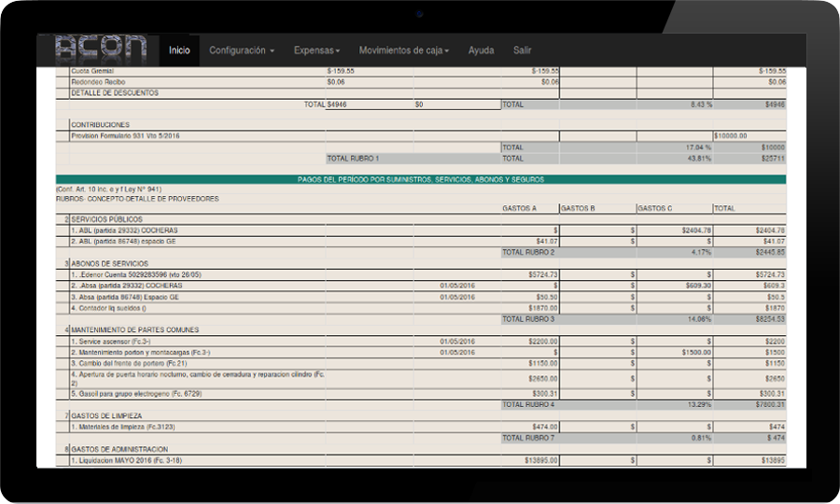Click the GASTOS C column header

(x=655, y=208)
